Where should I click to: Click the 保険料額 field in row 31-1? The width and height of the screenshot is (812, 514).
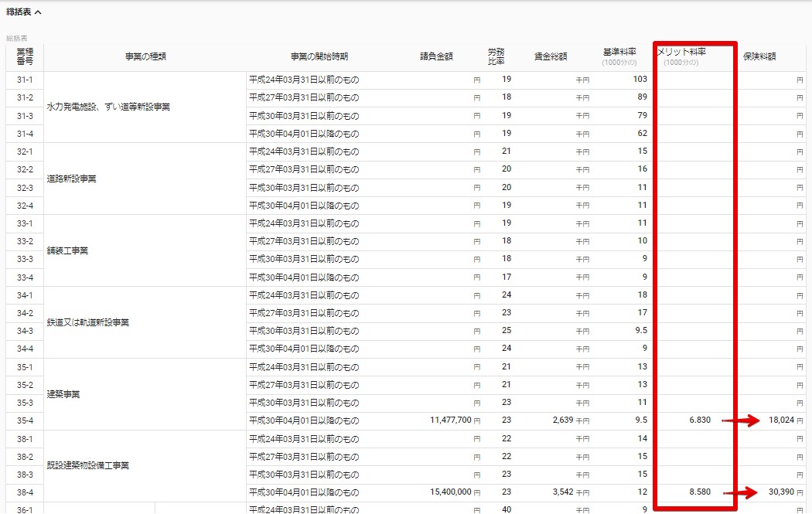(772, 80)
